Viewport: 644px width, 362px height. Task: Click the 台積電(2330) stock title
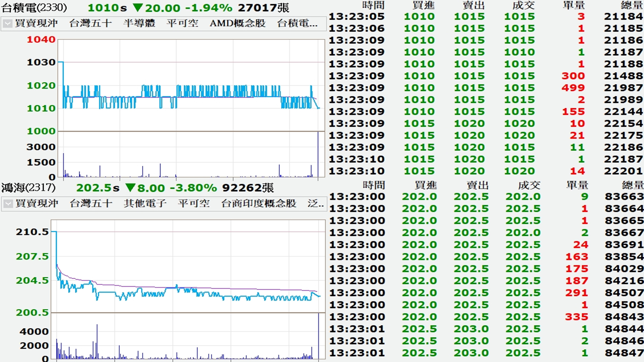pos(34,8)
